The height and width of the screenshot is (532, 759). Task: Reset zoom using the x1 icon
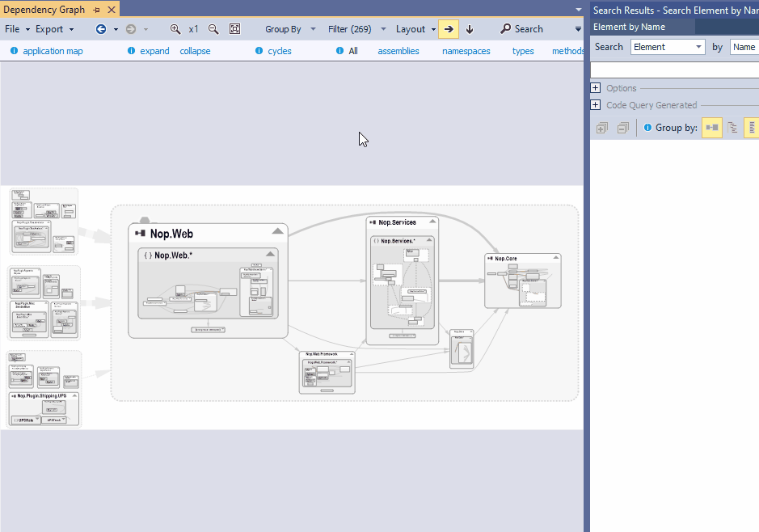(x=194, y=29)
